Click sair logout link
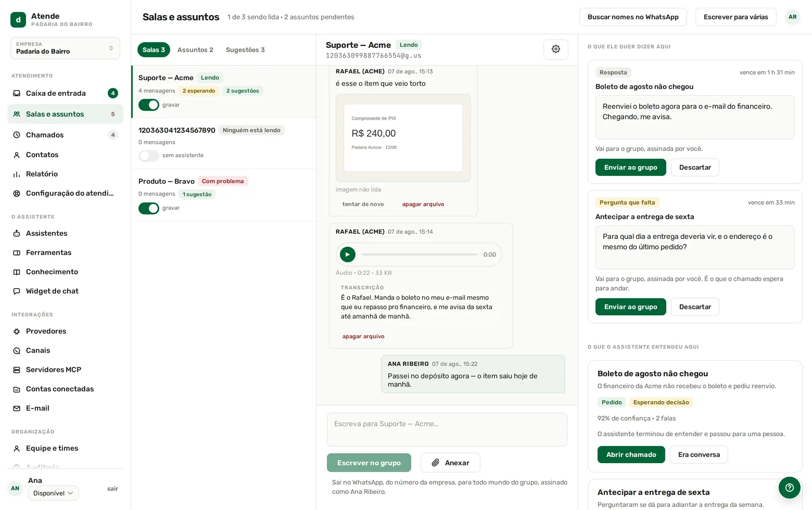This screenshot has height=510, width=812. pyautogui.click(x=112, y=489)
